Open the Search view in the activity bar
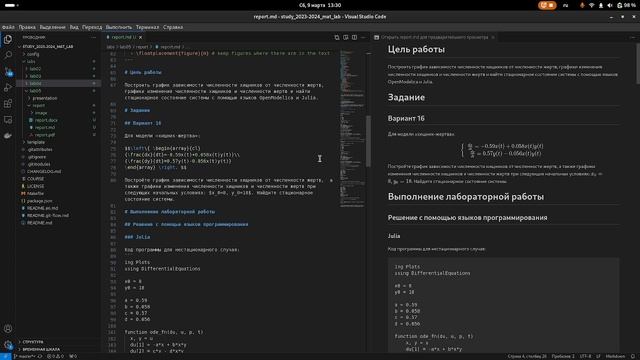Viewport: 640px width, 360px height. [x=8, y=55]
